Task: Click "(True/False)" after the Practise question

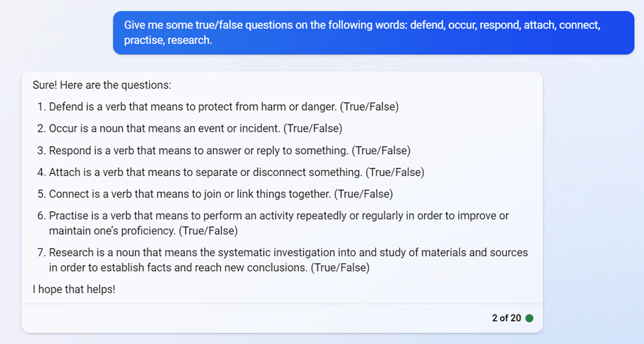Action: click(x=208, y=231)
